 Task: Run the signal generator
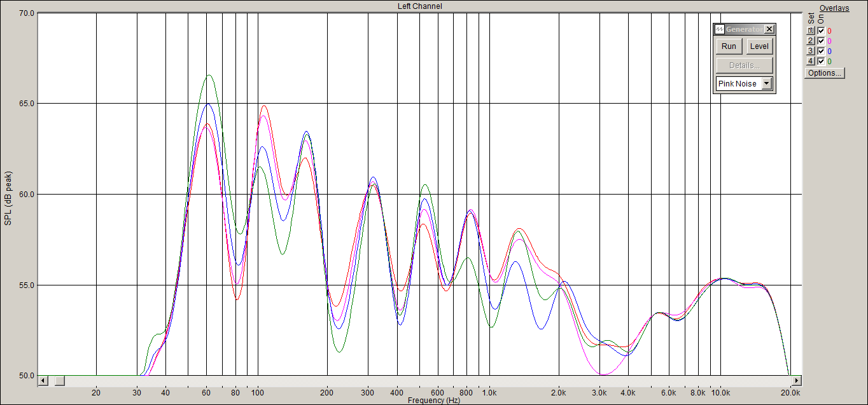[x=729, y=46]
